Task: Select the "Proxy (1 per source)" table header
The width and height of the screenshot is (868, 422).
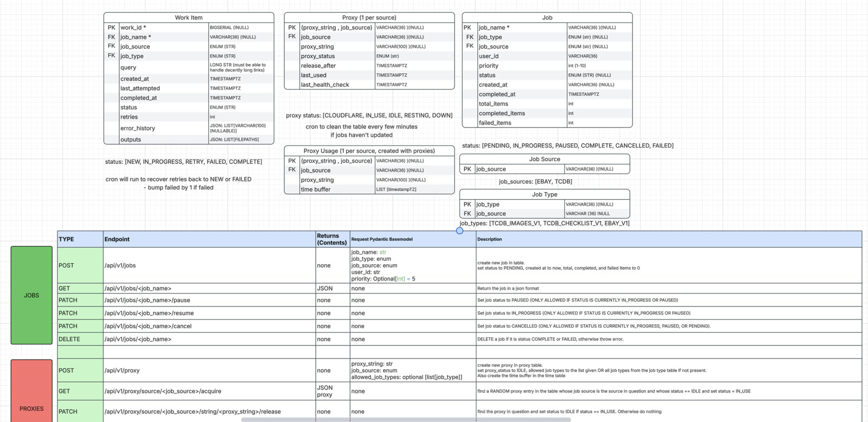Action: [369, 17]
